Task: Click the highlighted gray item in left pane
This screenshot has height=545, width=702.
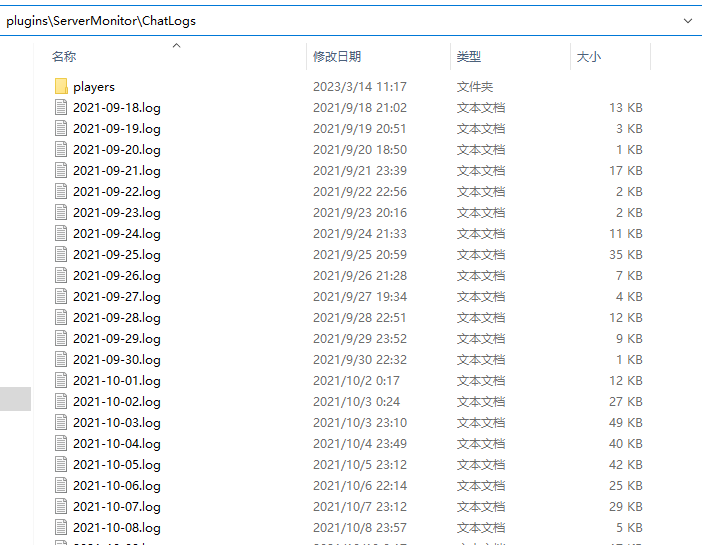Action: pos(15,398)
